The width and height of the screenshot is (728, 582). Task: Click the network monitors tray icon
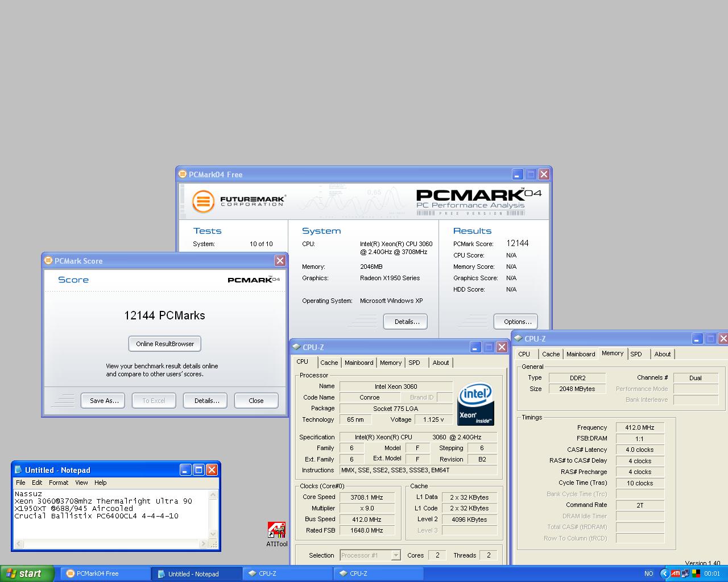click(685, 573)
